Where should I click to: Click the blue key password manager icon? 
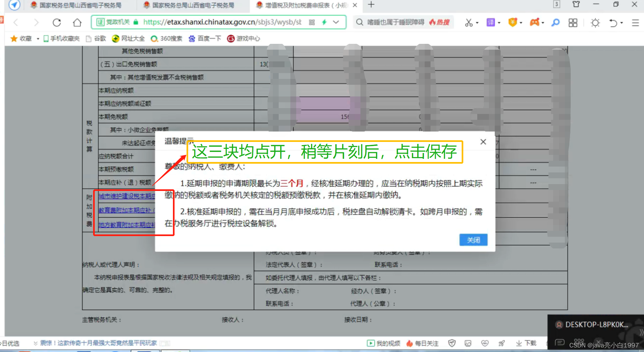pyautogui.click(x=555, y=22)
